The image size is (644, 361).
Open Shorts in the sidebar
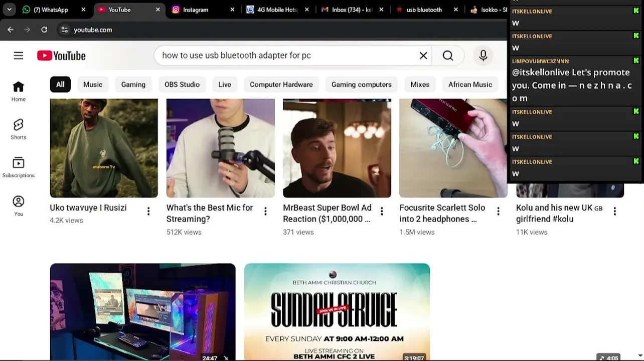click(x=19, y=129)
